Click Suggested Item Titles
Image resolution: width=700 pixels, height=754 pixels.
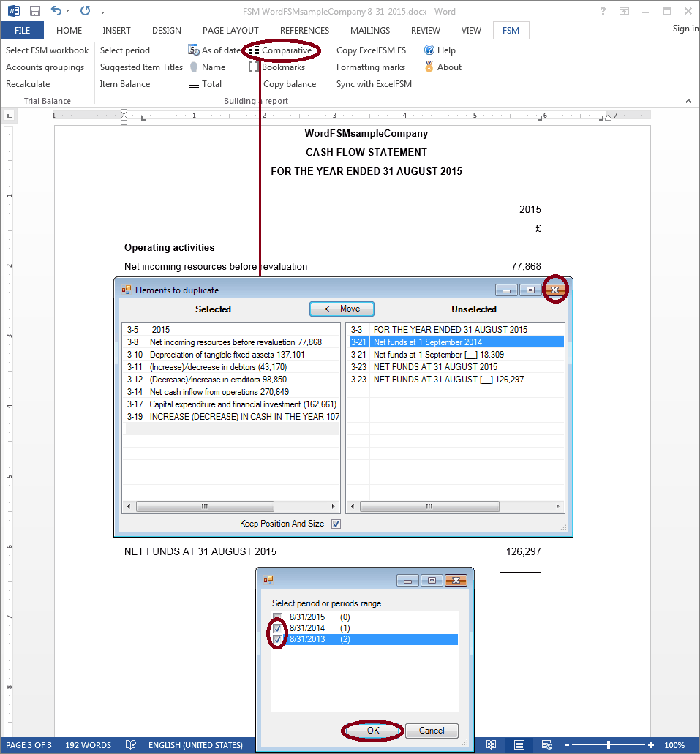coord(141,67)
